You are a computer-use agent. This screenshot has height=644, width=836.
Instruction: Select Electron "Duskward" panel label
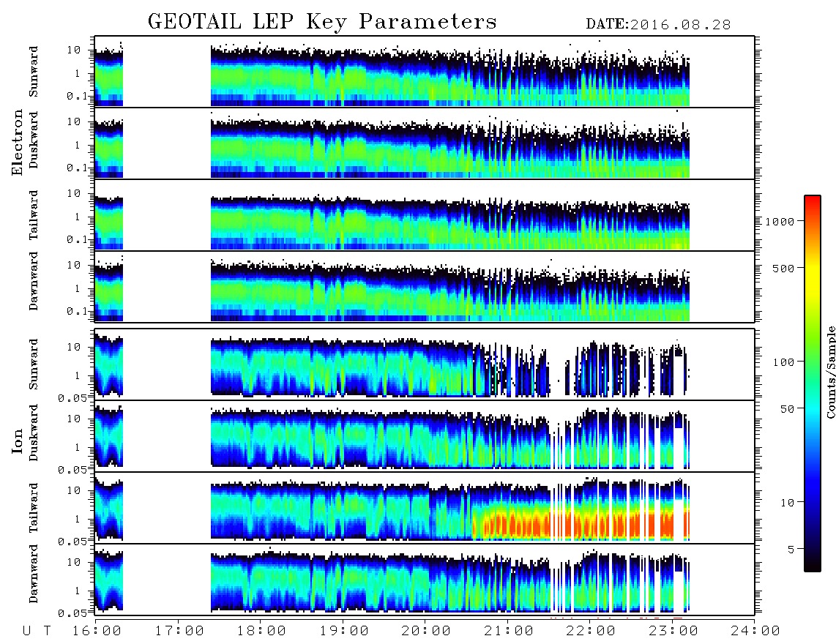(x=34, y=140)
